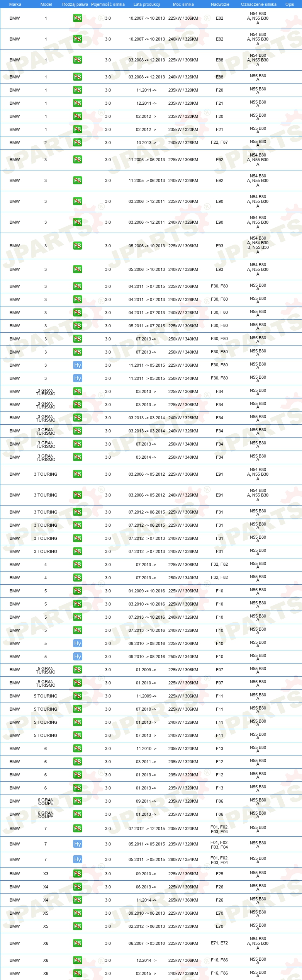Click the '07.2010 ->' production date cell
302x980 pixels.
pyautogui.click(x=146, y=709)
